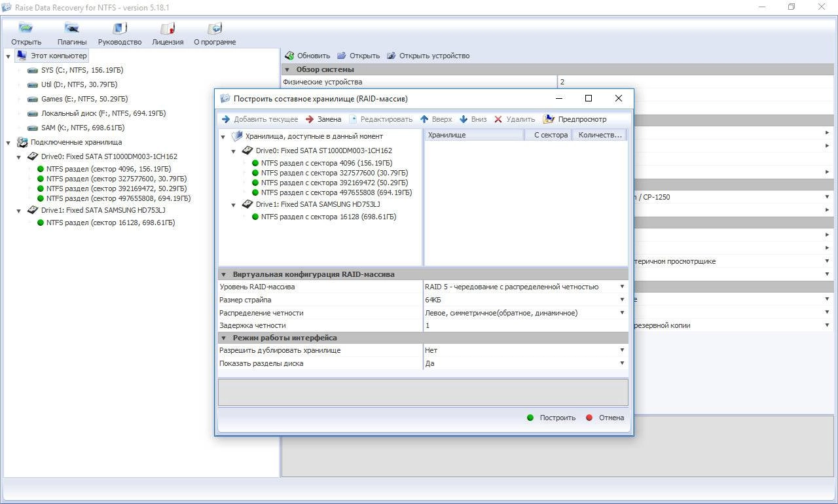Click Редактировать in the RAID dialog toolbar
Image resolution: width=838 pixels, height=504 pixels.
(x=380, y=119)
